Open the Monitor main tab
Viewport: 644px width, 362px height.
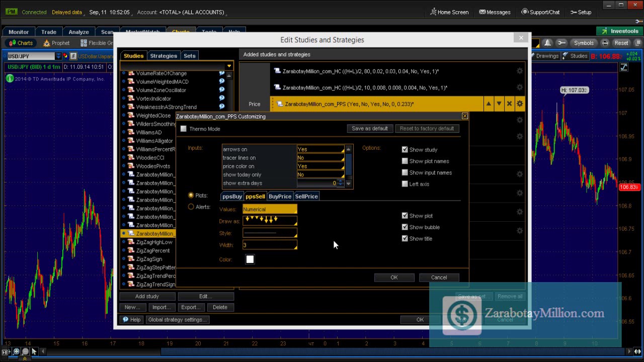pos(19,32)
